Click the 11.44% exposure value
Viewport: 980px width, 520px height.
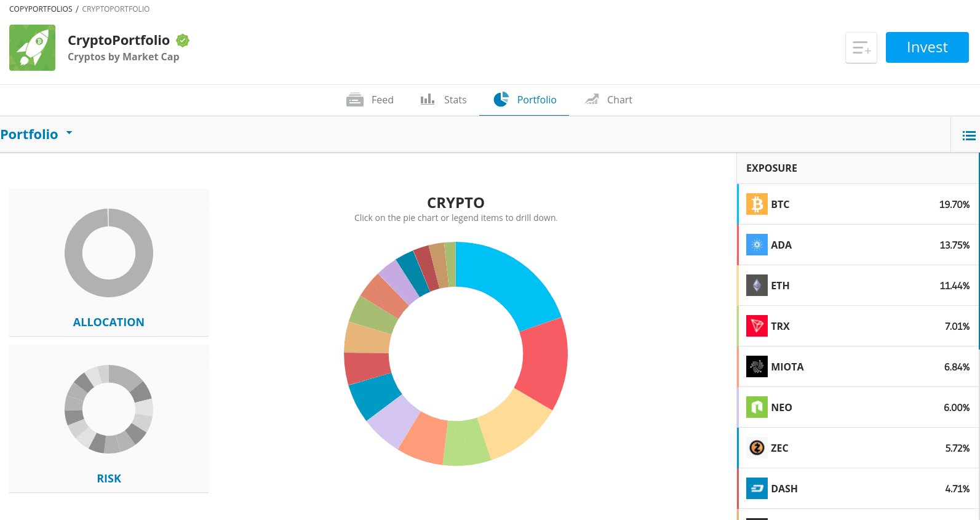pos(954,286)
